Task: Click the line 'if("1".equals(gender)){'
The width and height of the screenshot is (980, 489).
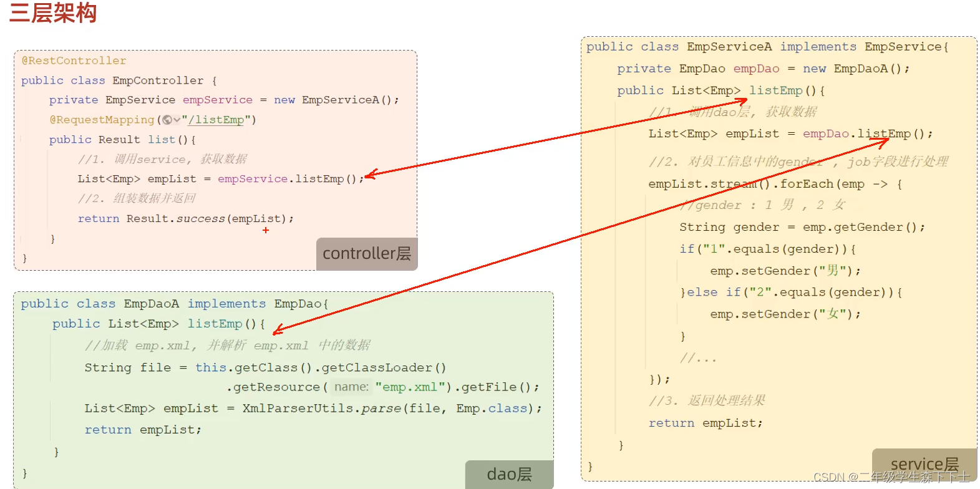Action: (768, 249)
